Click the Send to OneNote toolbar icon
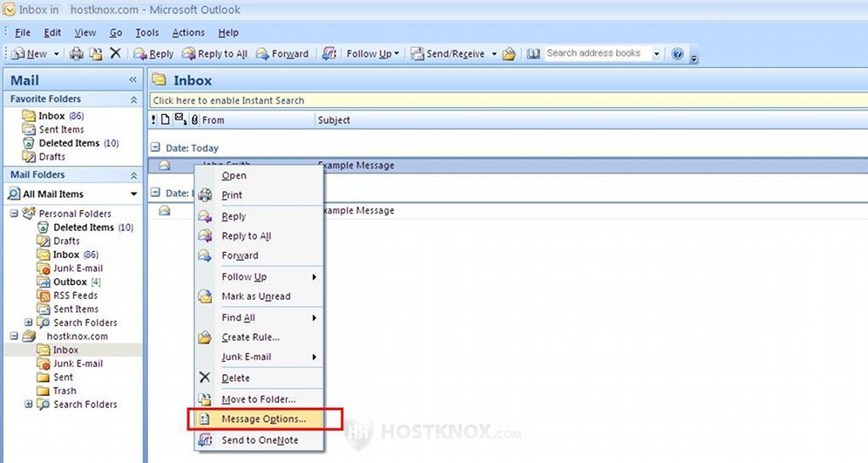Screen dimensions: 868x463 pyautogui.click(x=329, y=54)
